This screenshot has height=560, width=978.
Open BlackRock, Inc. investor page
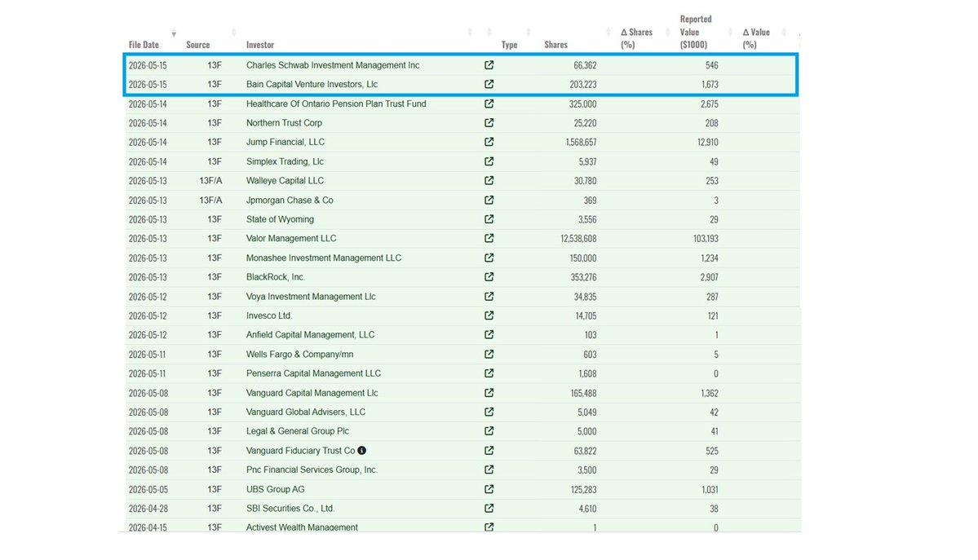(276, 277)
